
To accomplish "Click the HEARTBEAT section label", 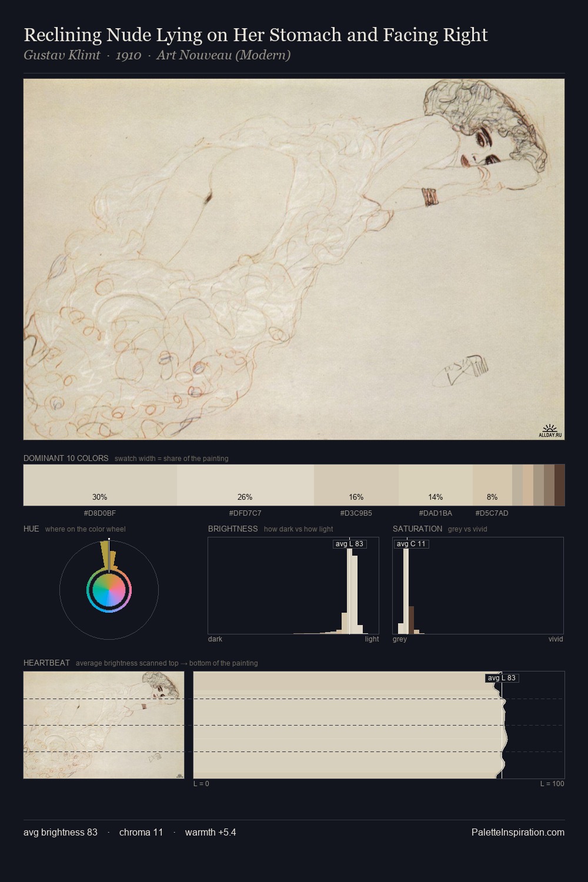I will pos(46,663).
